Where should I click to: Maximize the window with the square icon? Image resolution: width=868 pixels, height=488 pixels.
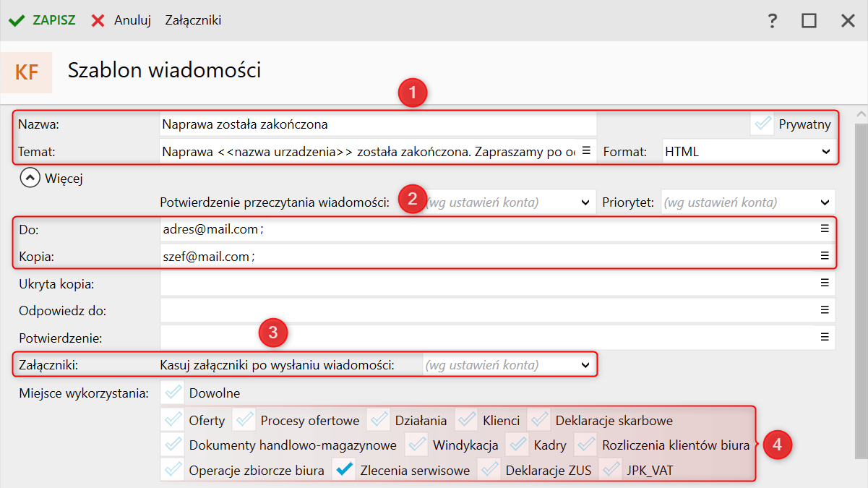tap(809, 20)
